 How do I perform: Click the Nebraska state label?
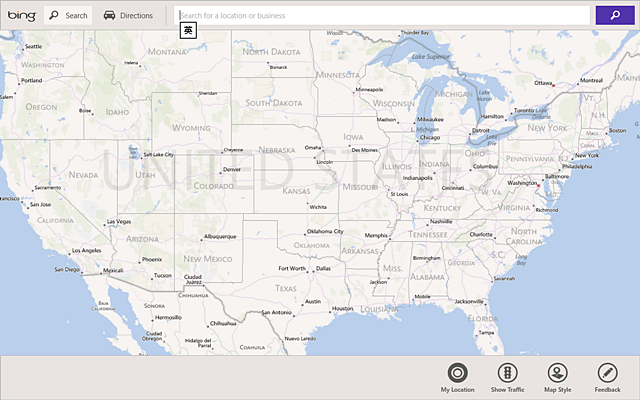pos(277,150)
